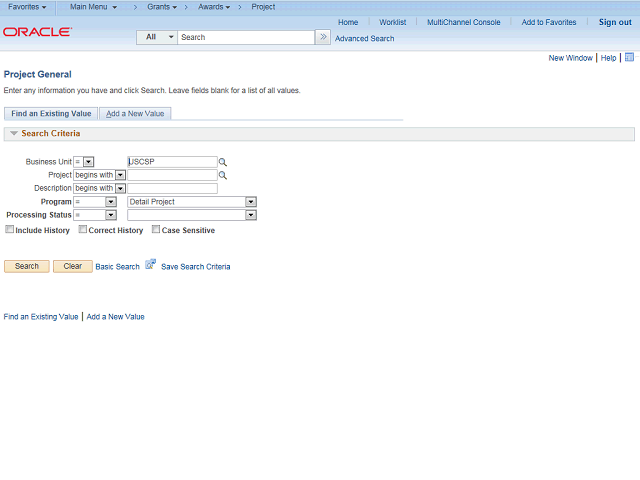The image size is (640, 480).
Task: Open the Processing Status operator dropdown
Action: point(95,215)
